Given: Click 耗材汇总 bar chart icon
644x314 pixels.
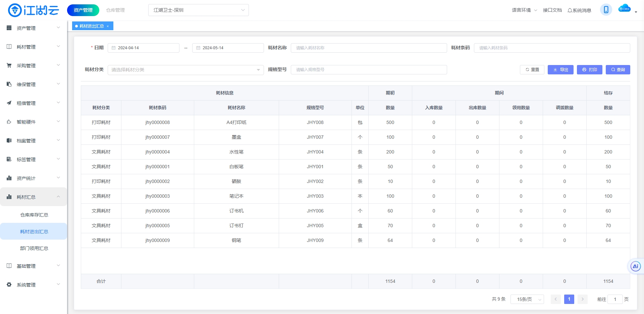Looking at the screenshot, I should (x=9, y=197).
